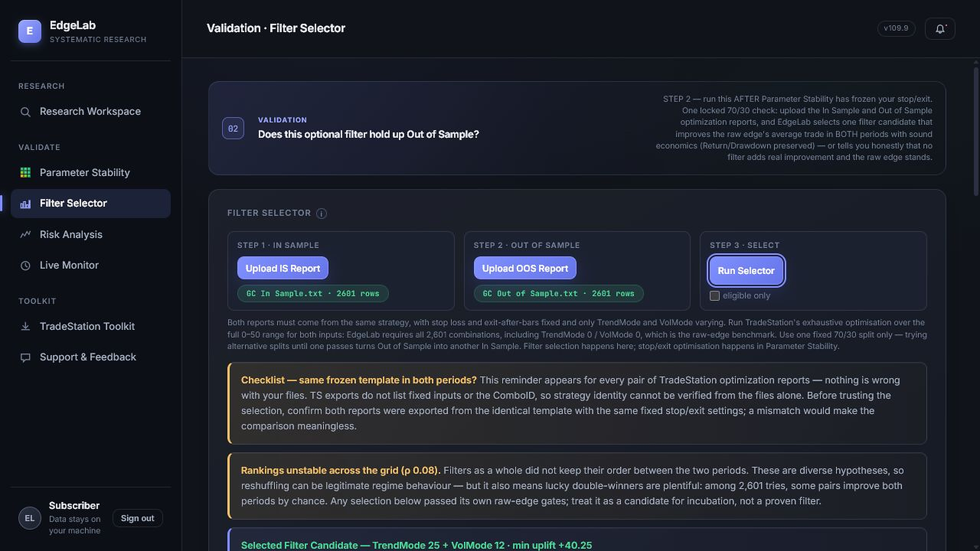The width and height of the screenshot is (980, 551).
Task: Click 'Does this optional filter hold up' heading
Action: (368, 134)
